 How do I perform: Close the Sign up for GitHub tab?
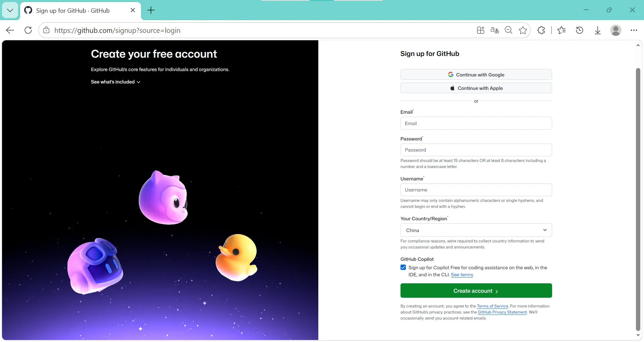pos(133,10)
